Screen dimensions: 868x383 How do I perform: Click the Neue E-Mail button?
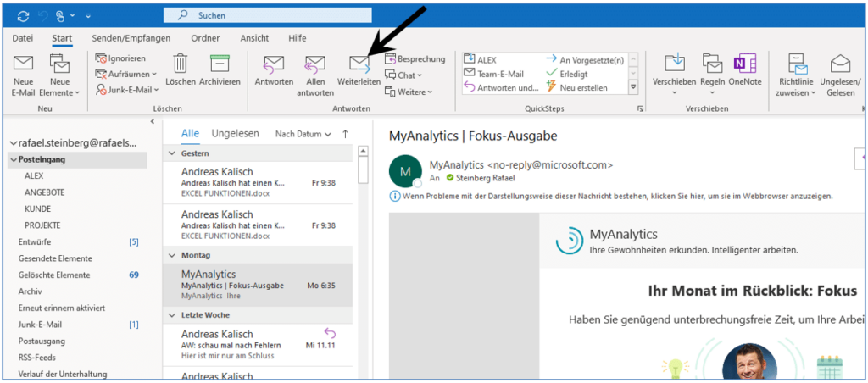click(23, 75)
